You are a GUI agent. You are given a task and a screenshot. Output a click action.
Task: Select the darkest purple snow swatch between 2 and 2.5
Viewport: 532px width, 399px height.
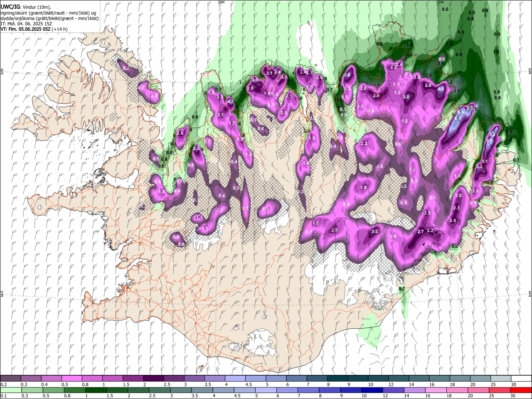pos(153,379)
